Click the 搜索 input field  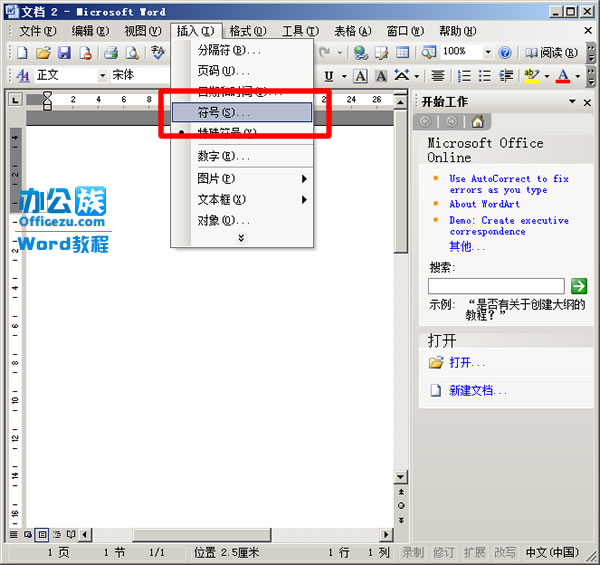[x=496, y=286]
